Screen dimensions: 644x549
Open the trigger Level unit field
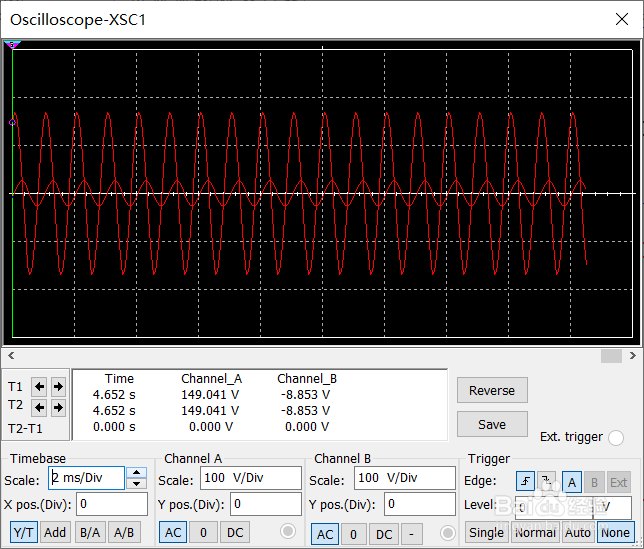(613, 508)
